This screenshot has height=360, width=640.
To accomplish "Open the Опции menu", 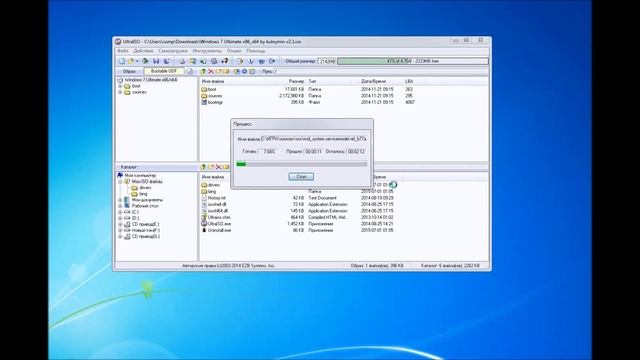I will coord(234,51).
